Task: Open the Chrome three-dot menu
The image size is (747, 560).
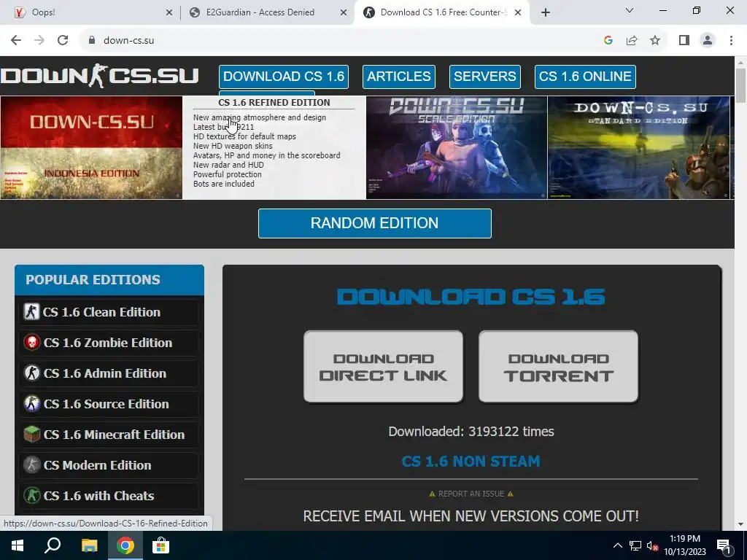Action: click(x=731, y=41)
